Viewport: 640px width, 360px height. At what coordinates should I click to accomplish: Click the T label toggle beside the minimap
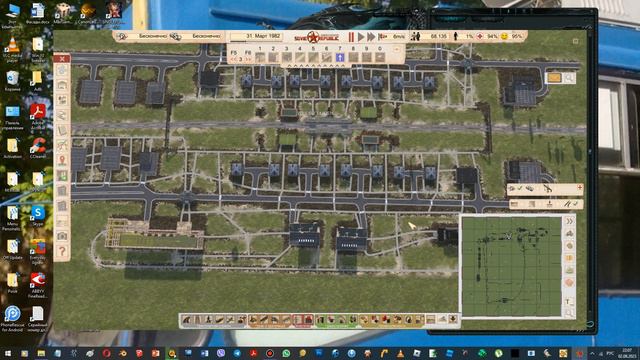coord(569,302)
